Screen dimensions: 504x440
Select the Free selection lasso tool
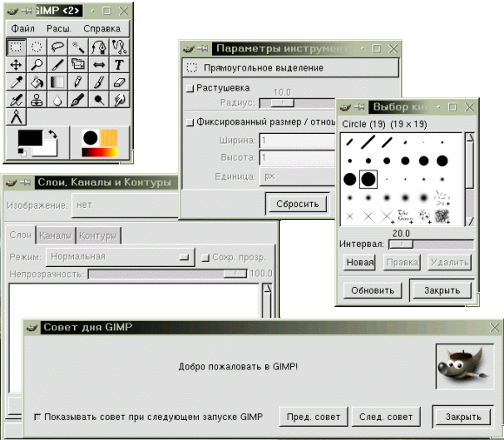[x=57, y=47]
